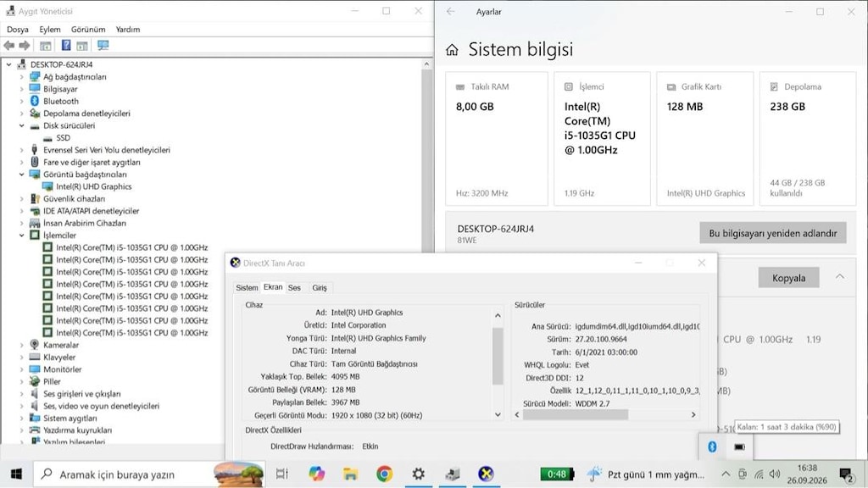
Task: Go back in Ayarlar window
Action: (451, 11)
